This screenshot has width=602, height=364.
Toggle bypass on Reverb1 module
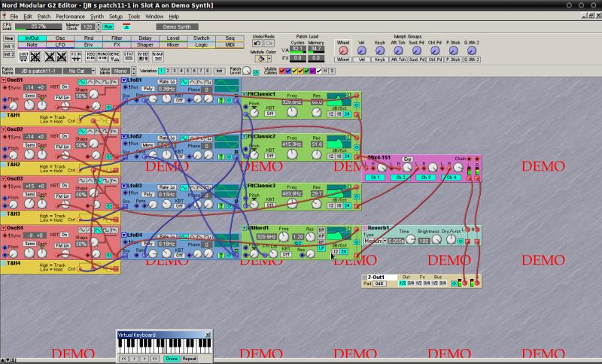point(461,241)
